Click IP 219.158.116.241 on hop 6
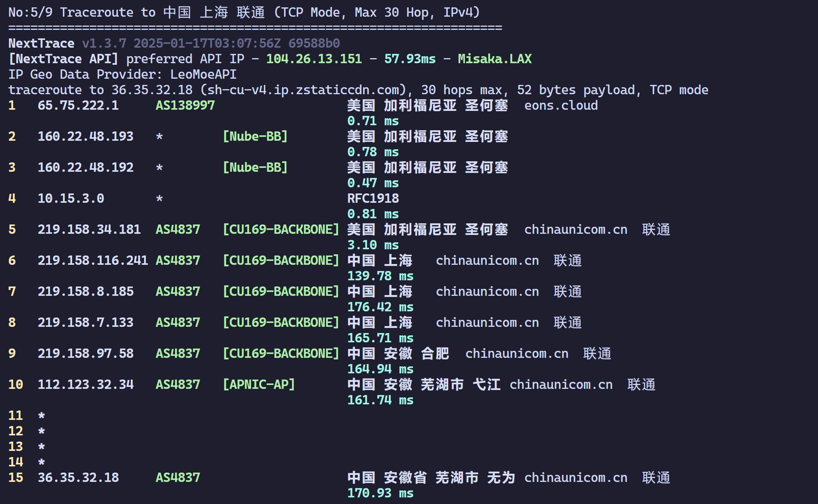Image resolution: width=818 pixels, height=504 pixels. tap(93, 261)
